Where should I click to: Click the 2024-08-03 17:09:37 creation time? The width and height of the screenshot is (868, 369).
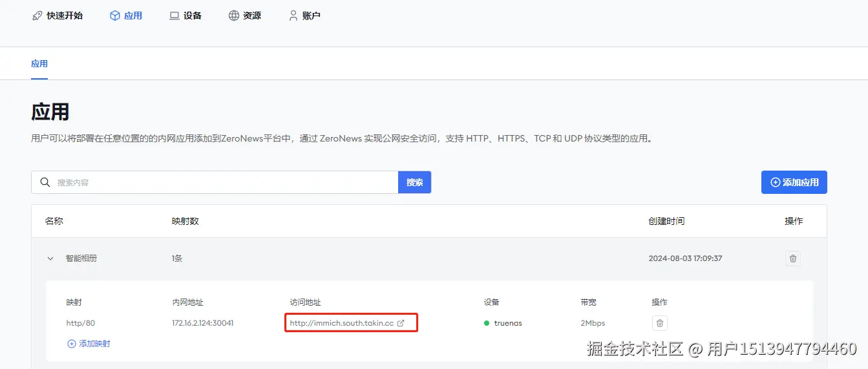[685, 258]
